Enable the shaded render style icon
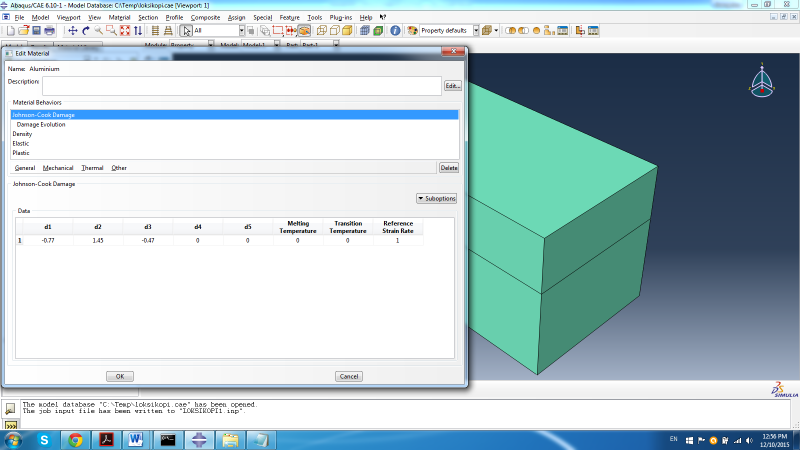Image resolution: width=800 pixels, height=450 pixels. pos(347,31)
